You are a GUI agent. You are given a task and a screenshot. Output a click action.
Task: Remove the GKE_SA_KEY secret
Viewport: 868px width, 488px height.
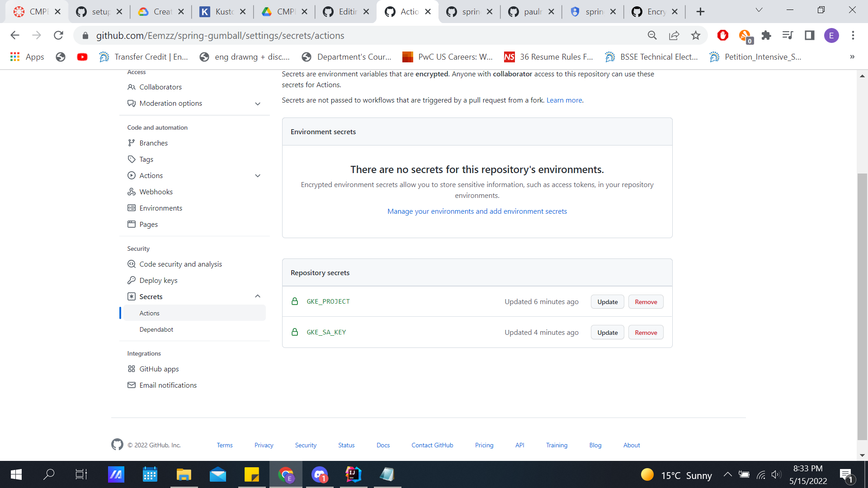click(646, 333)
